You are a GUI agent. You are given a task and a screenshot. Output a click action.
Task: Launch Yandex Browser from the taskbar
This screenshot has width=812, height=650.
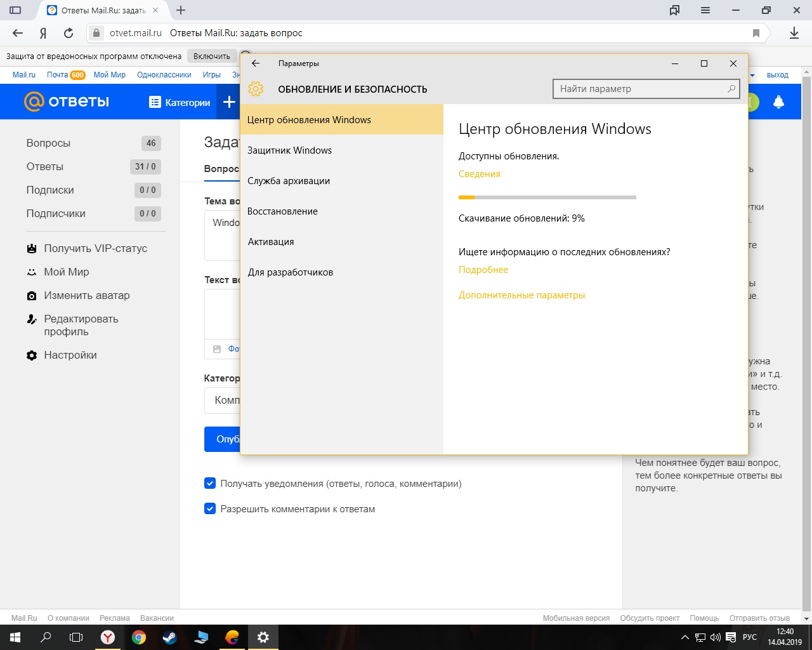click(108, 637)
